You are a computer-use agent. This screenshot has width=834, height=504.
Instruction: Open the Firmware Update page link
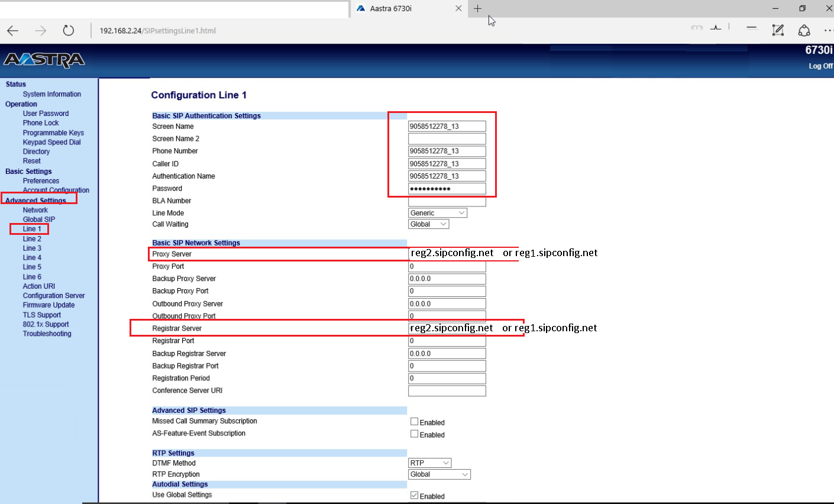[49, 305]
